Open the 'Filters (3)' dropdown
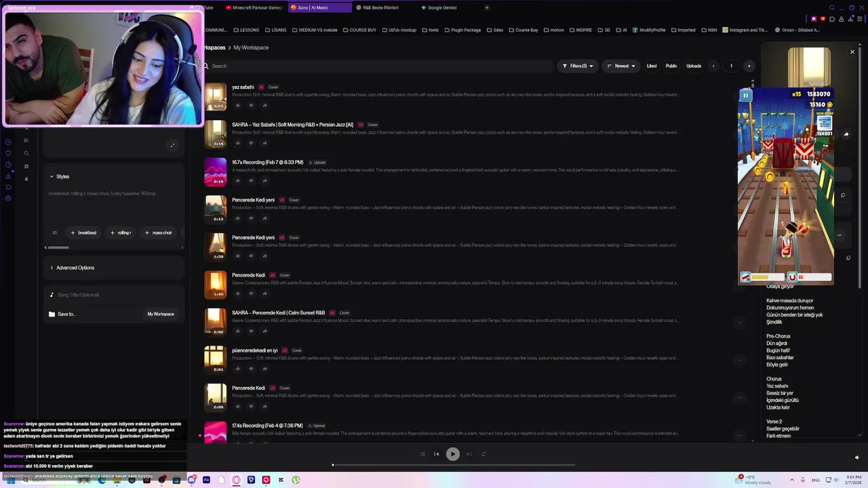 click(578, 66)
